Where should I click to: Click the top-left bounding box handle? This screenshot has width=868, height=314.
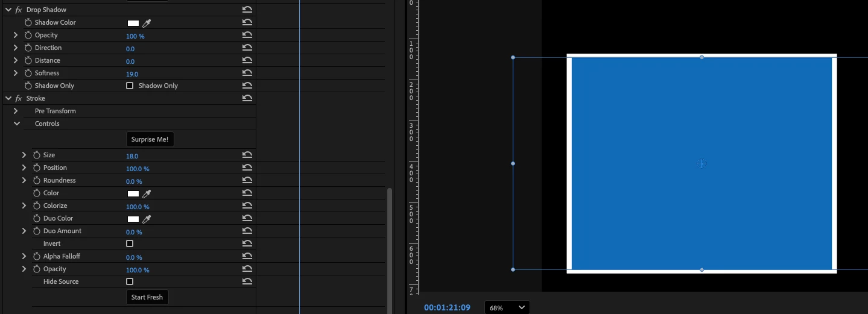pyautogui.click(x=513, y=58)
